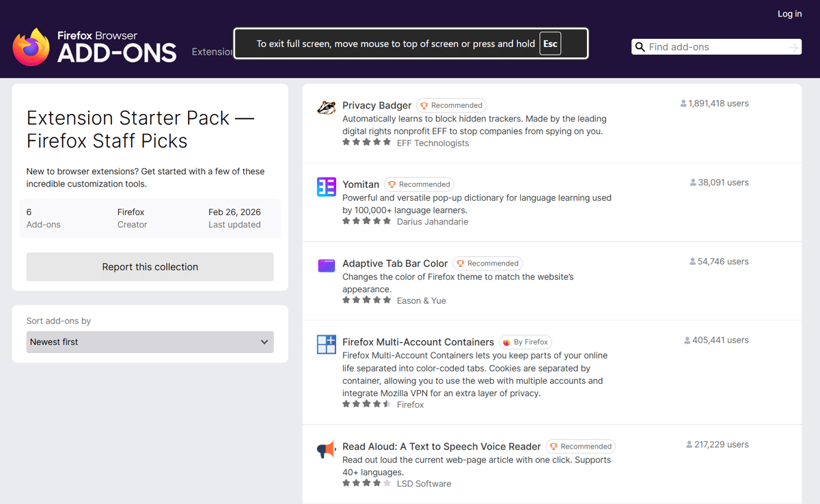The height and width of the screenshot is (504, 820).
Task: Click the Firefox Browser Add-ons logo
Action: pos(94,46)
